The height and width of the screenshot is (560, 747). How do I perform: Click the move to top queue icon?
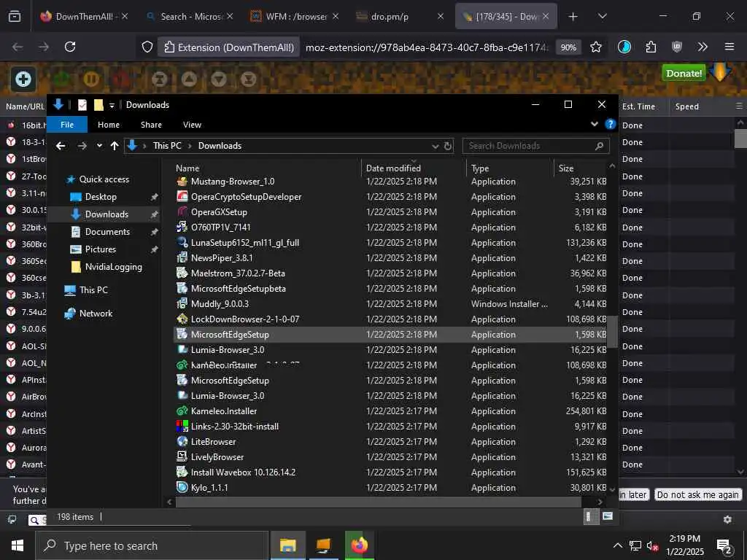pos(160,79)
